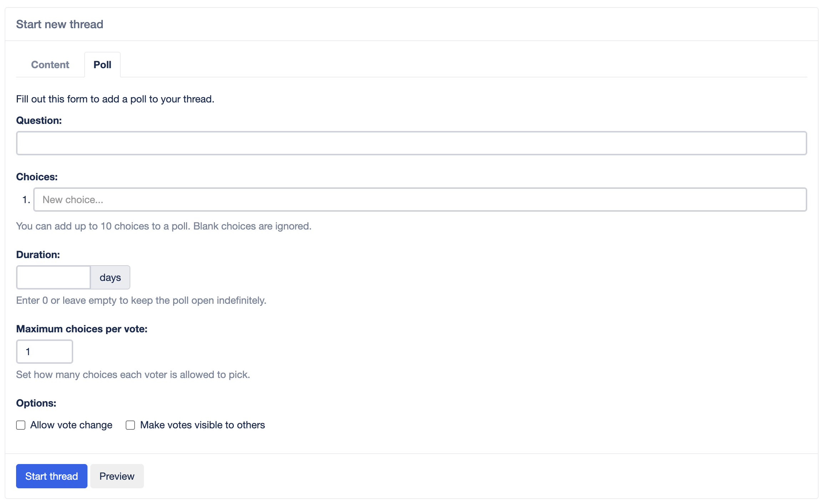Viewport: 824px width, 504px height.
Task: Click the Preview button
Action: point(117,476)
